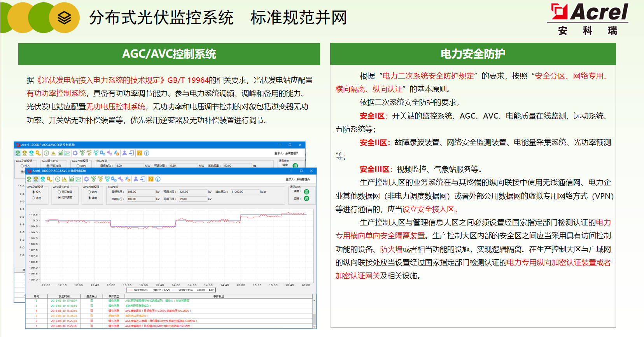Open AGC monitoring view in front AVC window
Image resolution: width=644 pixels, height=337 pixels.
(x=29, y=179)
